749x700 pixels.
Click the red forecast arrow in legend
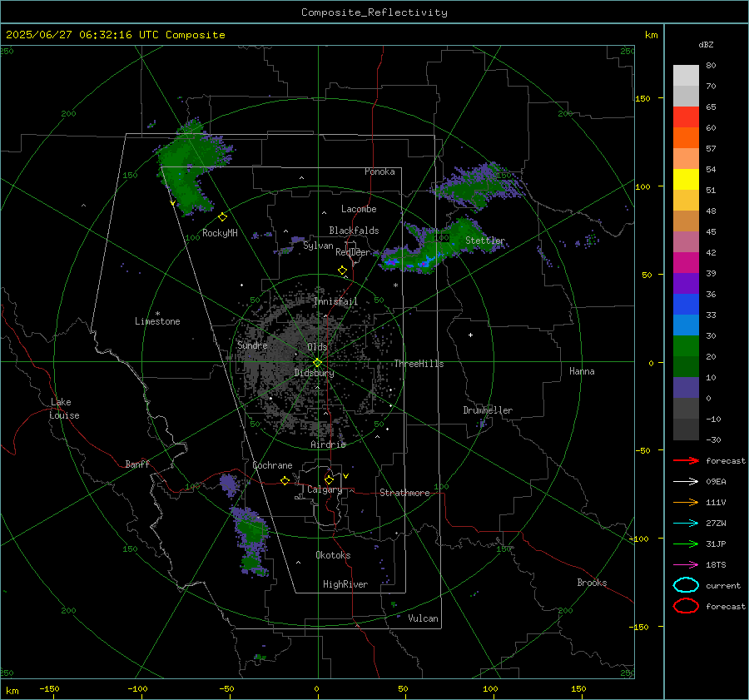coord(686,460)
